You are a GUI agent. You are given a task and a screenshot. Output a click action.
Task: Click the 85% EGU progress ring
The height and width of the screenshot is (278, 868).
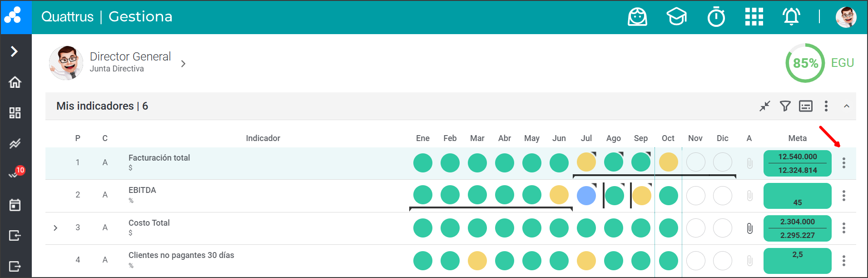coord(805,63)
